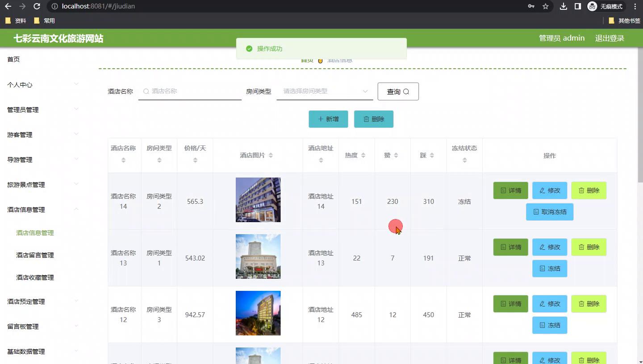Click 冻结 for 酒店名称 12

[x=550, y=325]
